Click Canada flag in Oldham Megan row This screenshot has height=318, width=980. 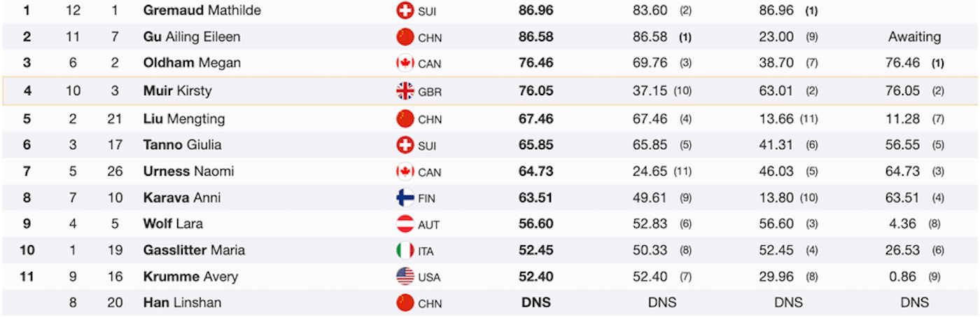[x=405, y=63]
